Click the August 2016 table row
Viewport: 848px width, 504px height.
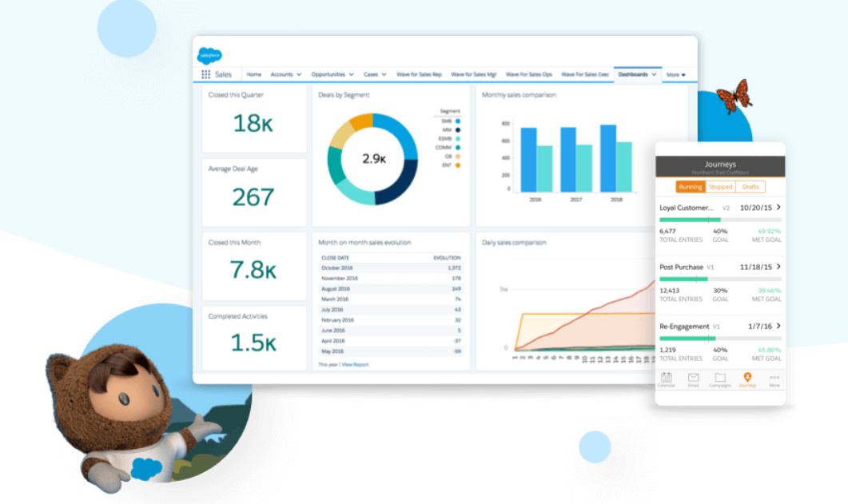click(x=391, y=289)
